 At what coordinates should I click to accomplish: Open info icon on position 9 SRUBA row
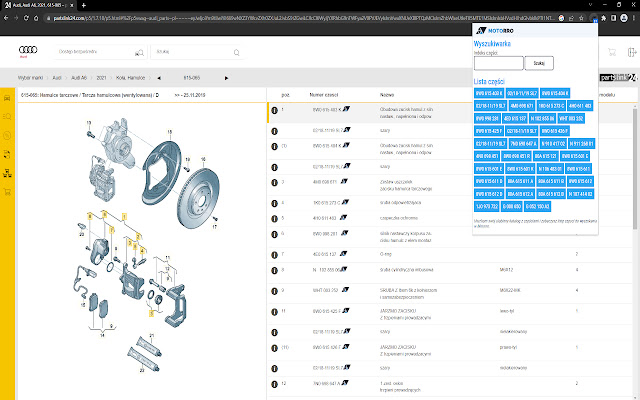click(274, 291)
